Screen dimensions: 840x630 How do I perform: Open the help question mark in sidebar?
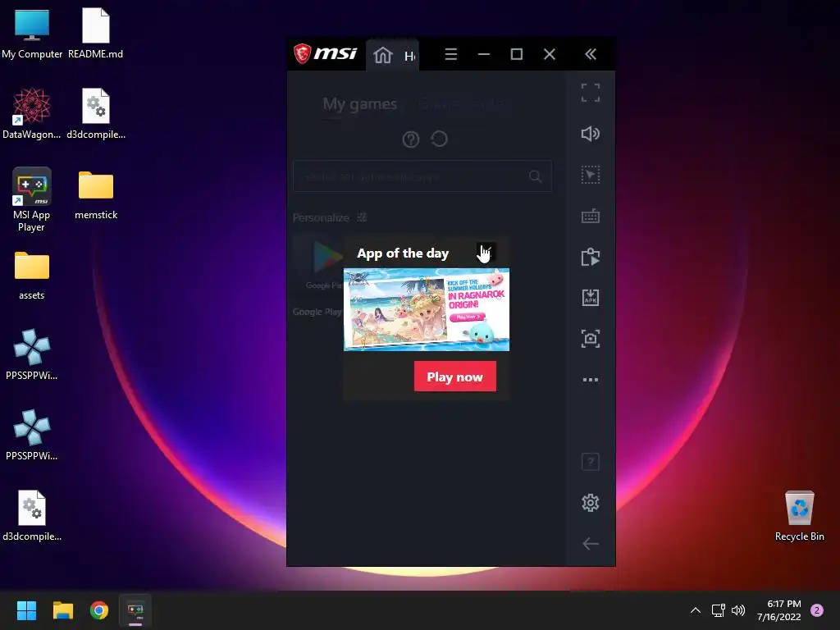[591, 462]
